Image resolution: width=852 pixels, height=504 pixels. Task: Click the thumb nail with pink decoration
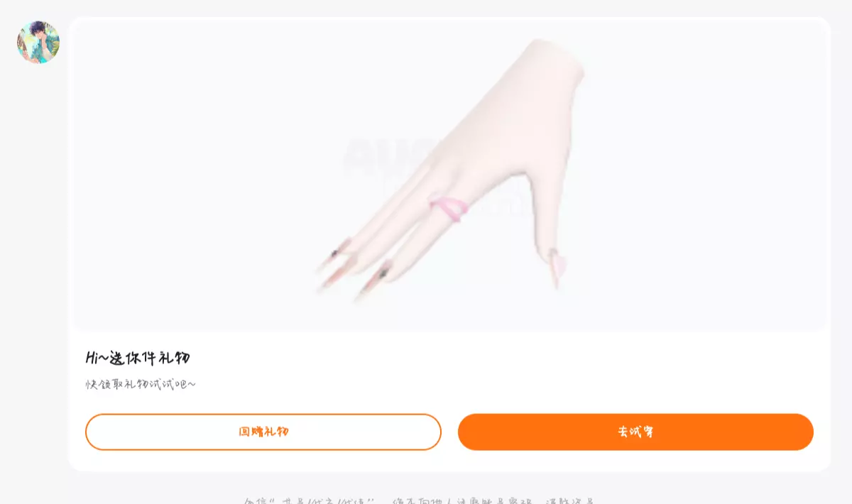click(x=557, y=268)
